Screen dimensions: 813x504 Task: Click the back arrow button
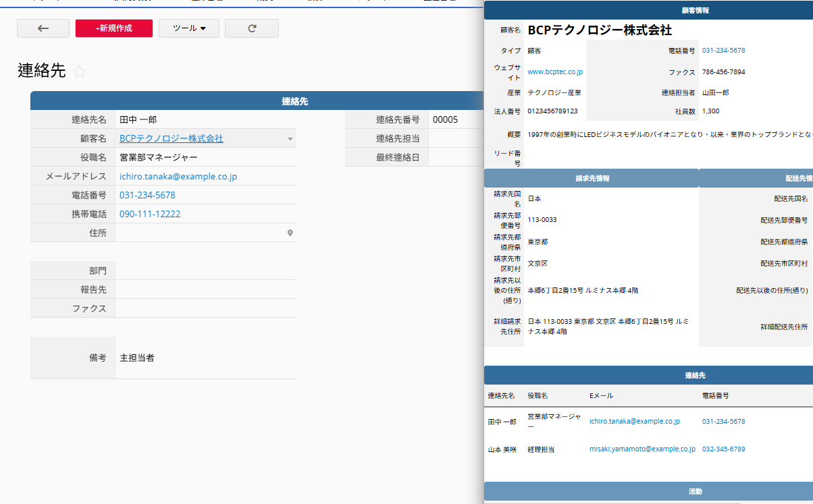(43, 28)
